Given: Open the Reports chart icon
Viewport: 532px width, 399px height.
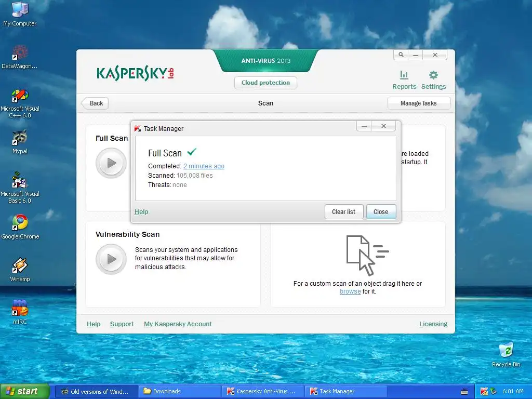Looking at the screenshot, I should click(x=404, y=75).
